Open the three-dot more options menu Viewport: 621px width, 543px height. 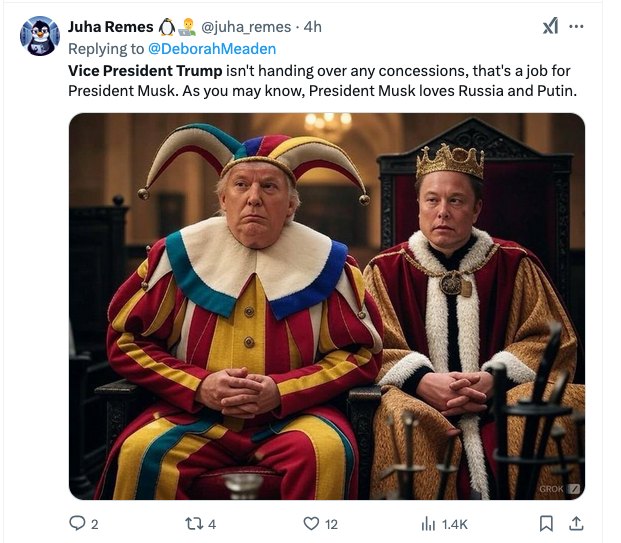point(577,27)
